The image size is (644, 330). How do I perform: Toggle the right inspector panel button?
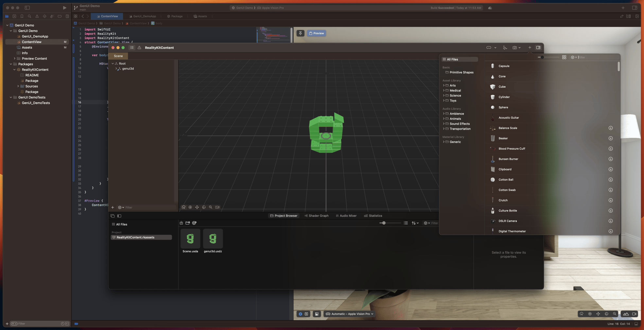coord(538,48)
